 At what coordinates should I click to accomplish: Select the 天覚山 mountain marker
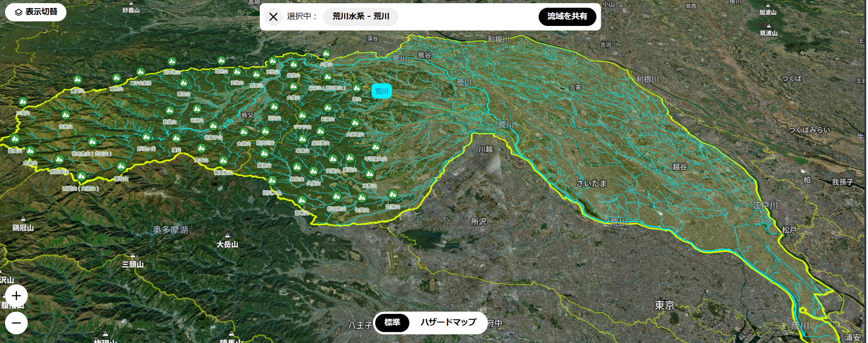click(333, 159)
